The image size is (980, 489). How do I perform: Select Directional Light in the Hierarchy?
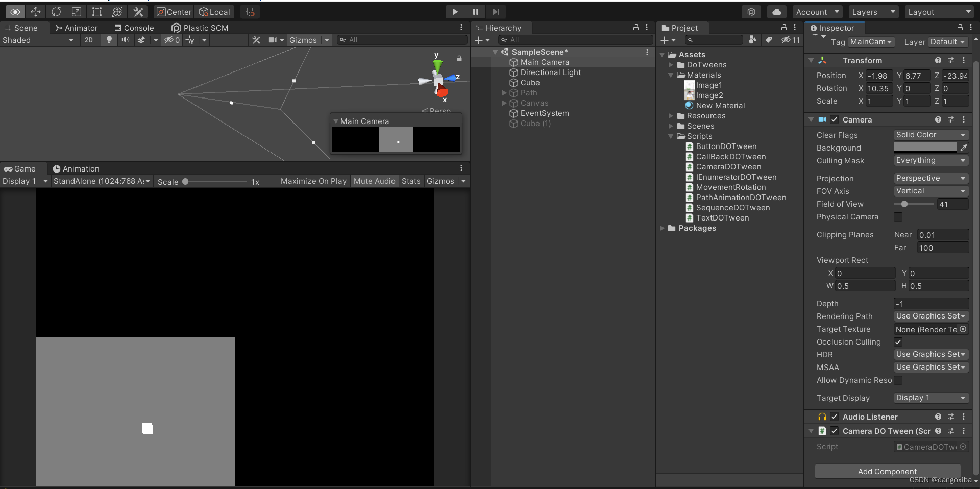pyautogui.click(x=550, y=72)
